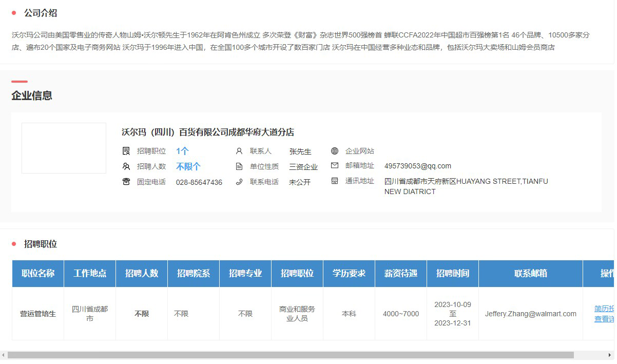Click the 薪资待遇 column header
This screenshot has height=364, width=617.
pos(401,274)
